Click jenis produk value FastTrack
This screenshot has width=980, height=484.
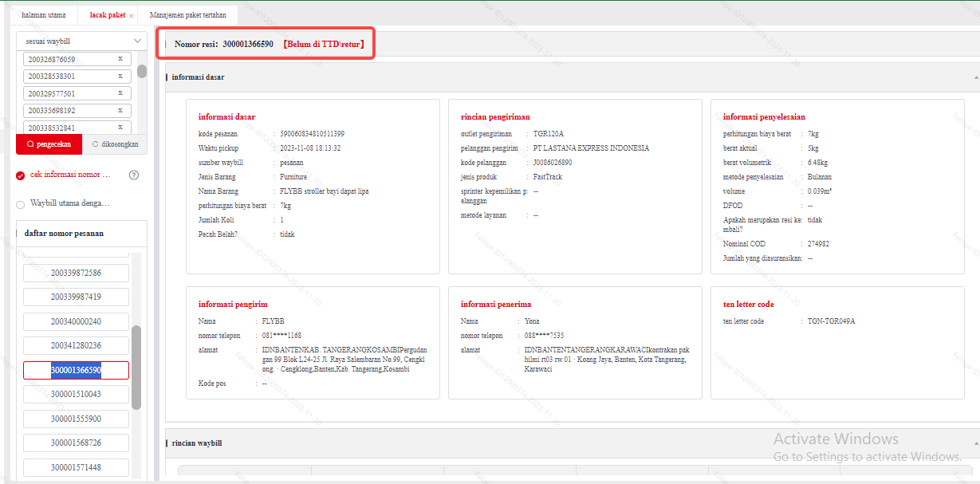[548, 177]
